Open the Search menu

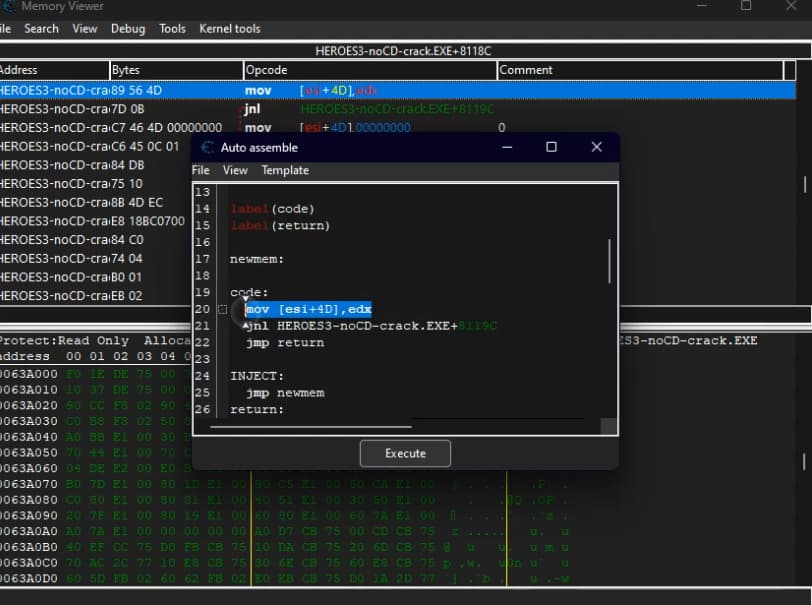[41, 29]
